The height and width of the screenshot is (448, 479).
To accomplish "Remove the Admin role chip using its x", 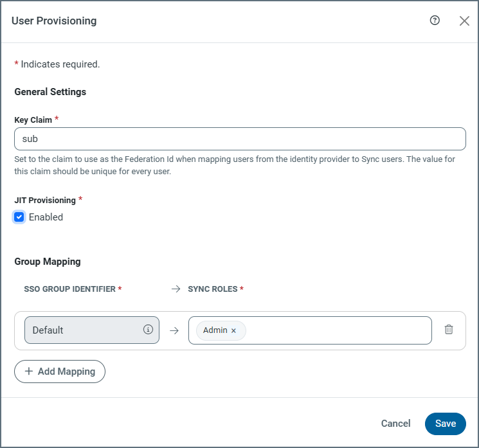I will (x=234, y=330).
